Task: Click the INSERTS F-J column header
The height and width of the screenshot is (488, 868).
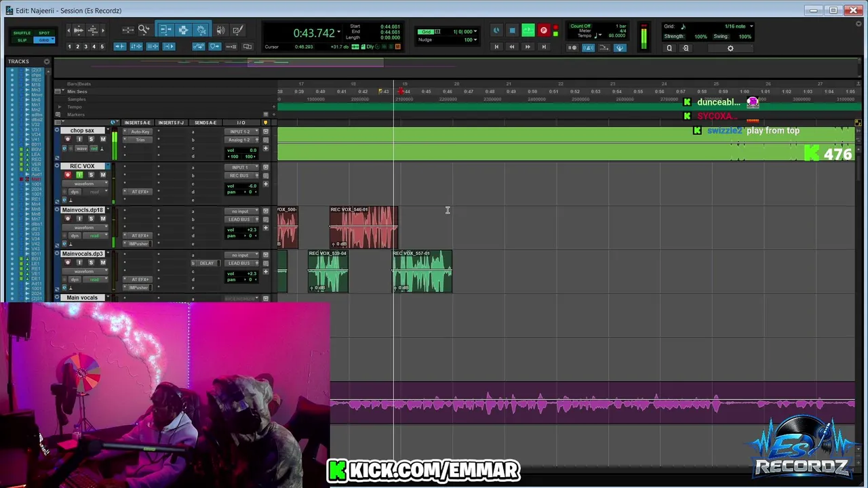Action: coord(171,123)
